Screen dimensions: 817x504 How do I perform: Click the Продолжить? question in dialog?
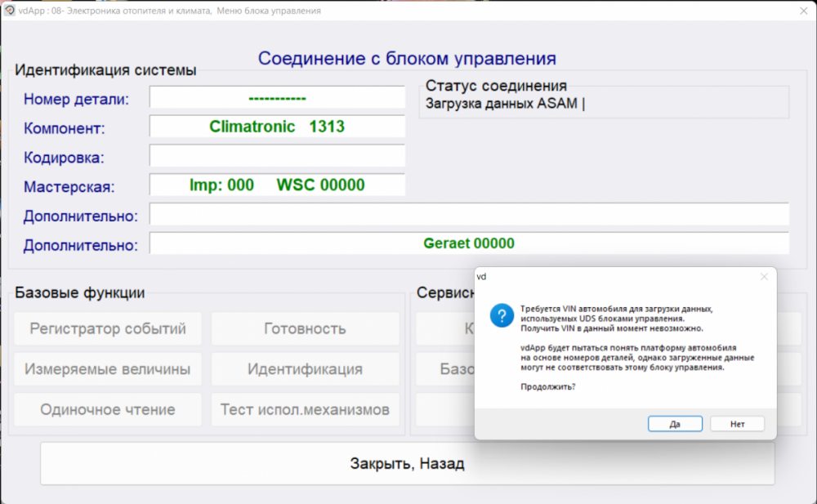pyautogui.click(x=547, y=386)
